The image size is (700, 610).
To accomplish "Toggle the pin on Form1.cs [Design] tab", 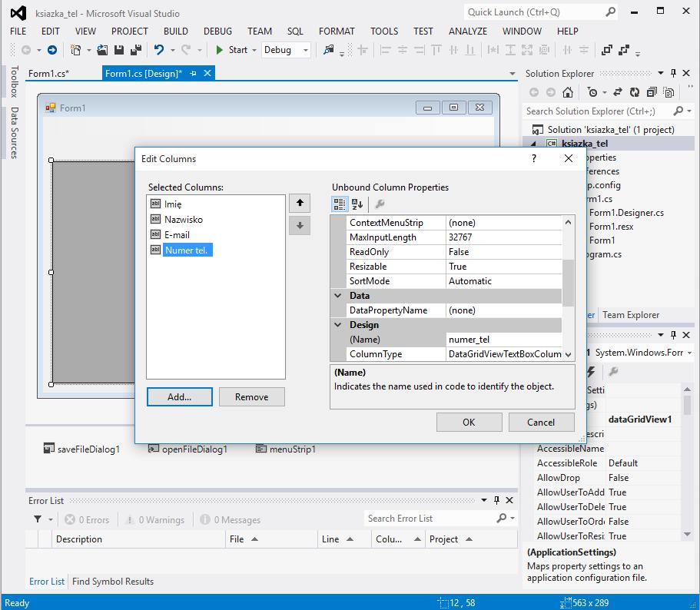I will pos(193,73).
